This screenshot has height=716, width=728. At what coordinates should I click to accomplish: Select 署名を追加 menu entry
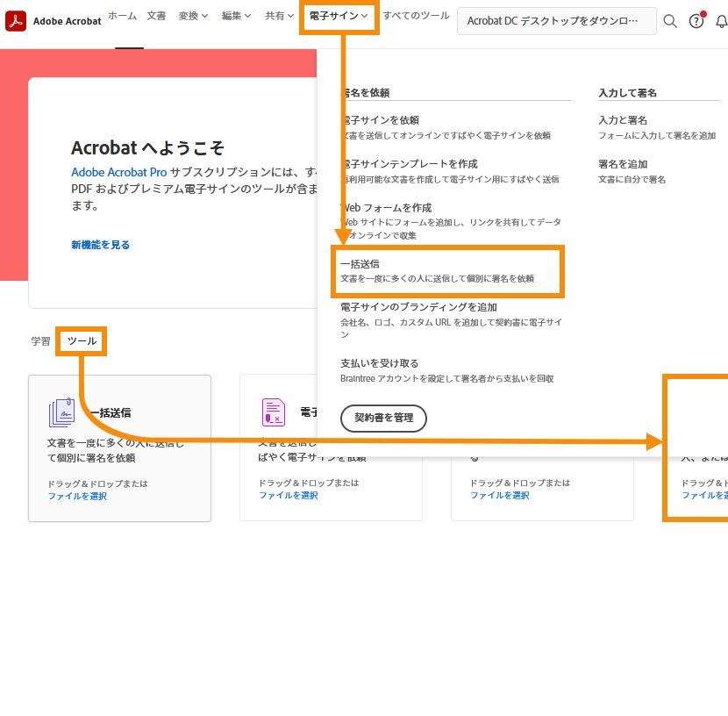[x=623, y=164]
